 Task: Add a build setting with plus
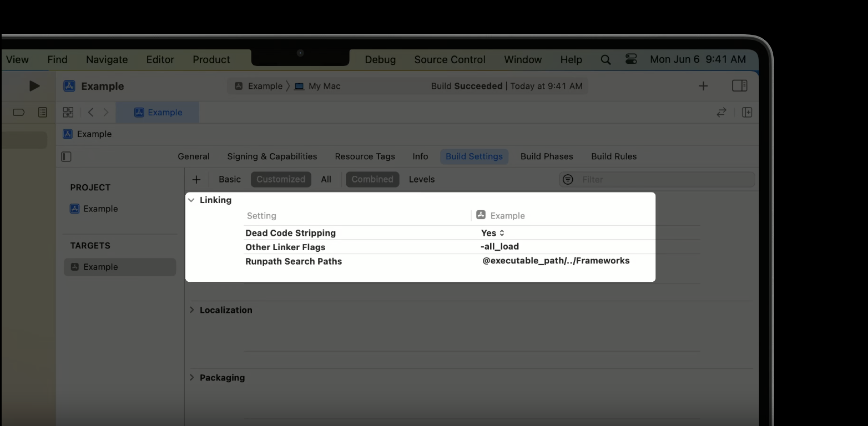(x=196, y=180)
